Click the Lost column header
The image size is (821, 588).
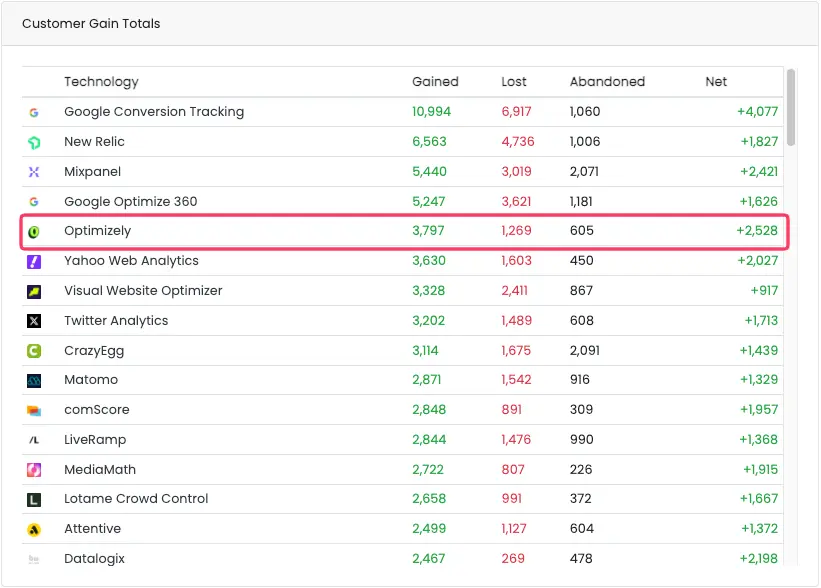pyautogui.click(x=514, y=82)
